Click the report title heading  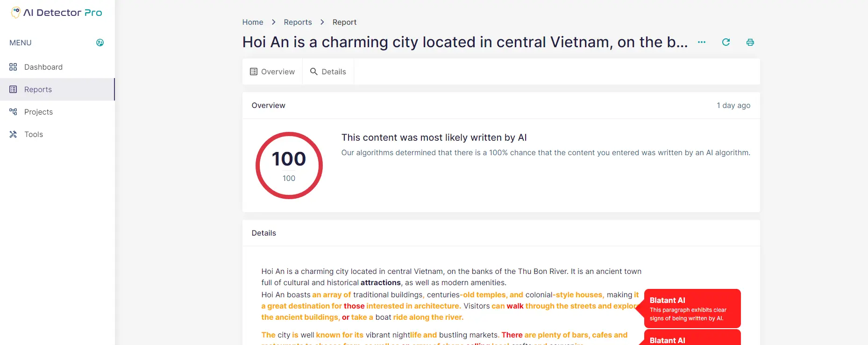point(465,42)
